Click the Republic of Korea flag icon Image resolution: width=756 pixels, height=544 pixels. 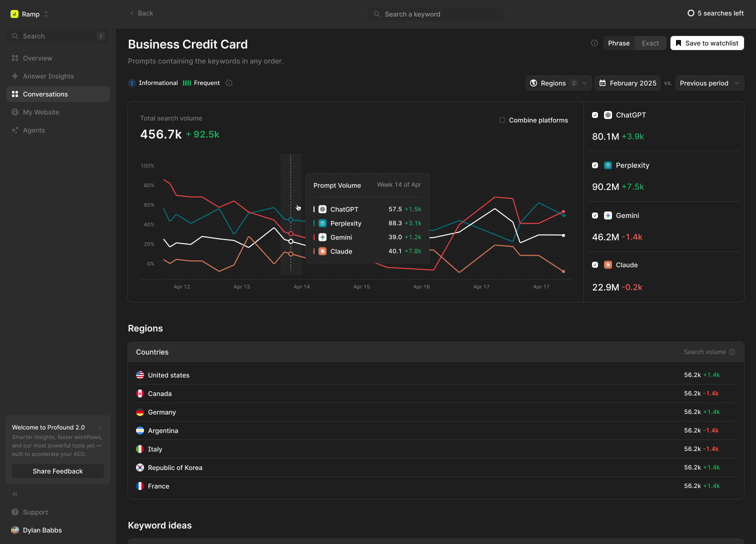[x=140, y=467]
